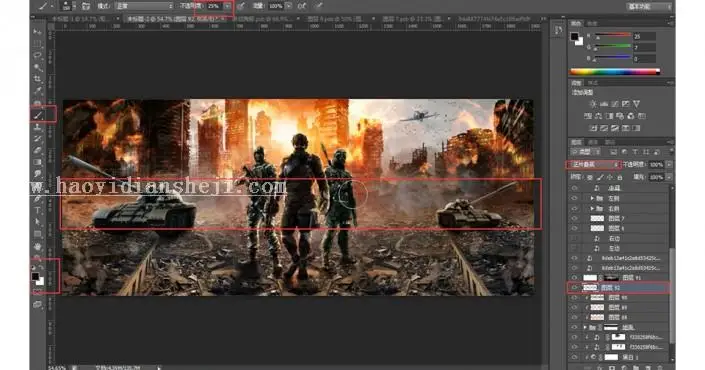The image size is (705, 370).
Task: Select the Gradient tool
Action: (38, 162)
